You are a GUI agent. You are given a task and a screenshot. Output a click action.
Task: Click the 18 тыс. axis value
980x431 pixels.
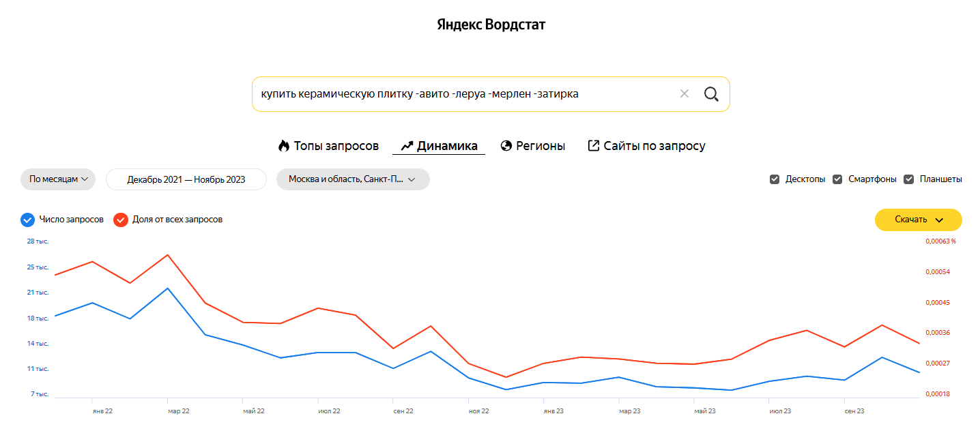[38, 318]
